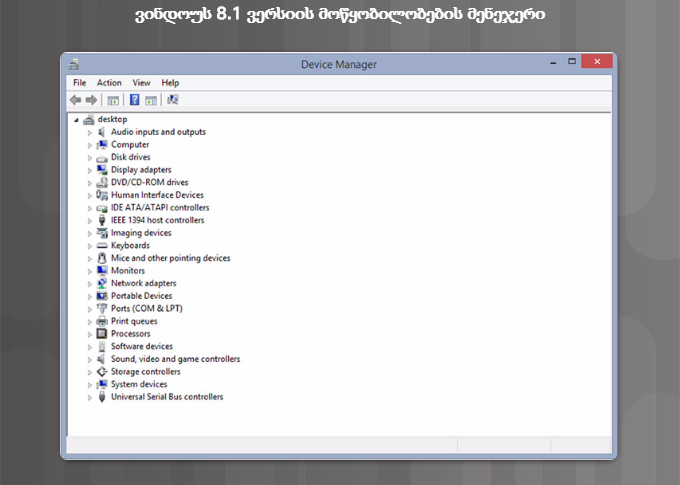The image size is (680, 485).
Task: Select Sound, video and game controllers
Action: 175,359
